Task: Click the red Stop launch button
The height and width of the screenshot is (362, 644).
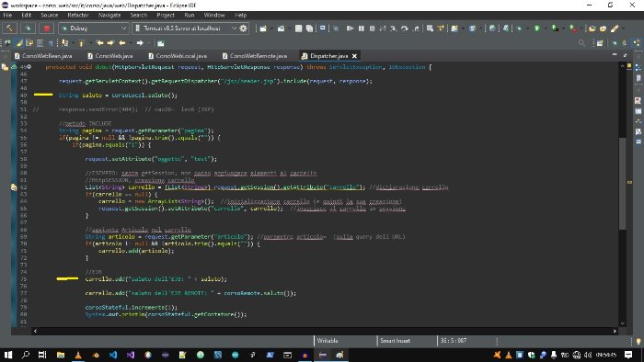Action: click(x=46, y=28)
